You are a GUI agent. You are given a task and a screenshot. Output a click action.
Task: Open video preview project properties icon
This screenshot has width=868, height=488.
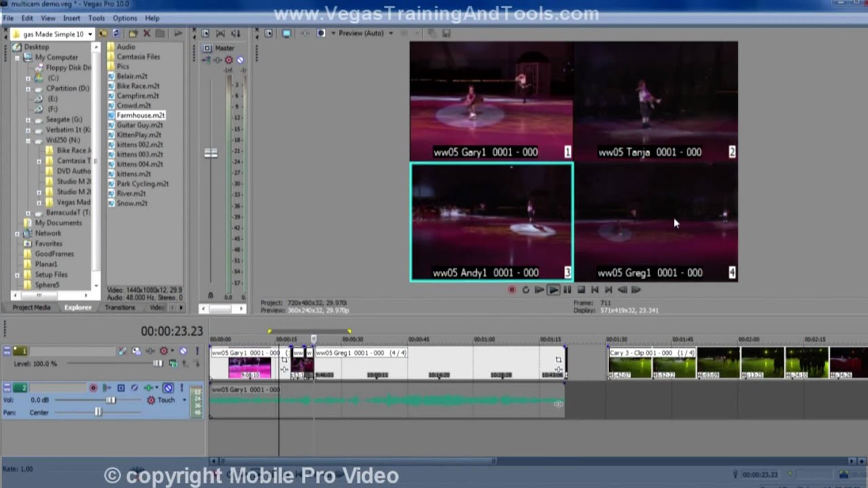(x=269, y=33)
